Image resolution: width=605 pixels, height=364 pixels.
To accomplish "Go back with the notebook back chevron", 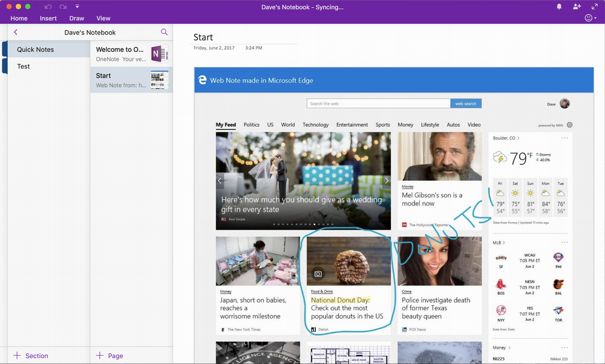I will point(16,33).
